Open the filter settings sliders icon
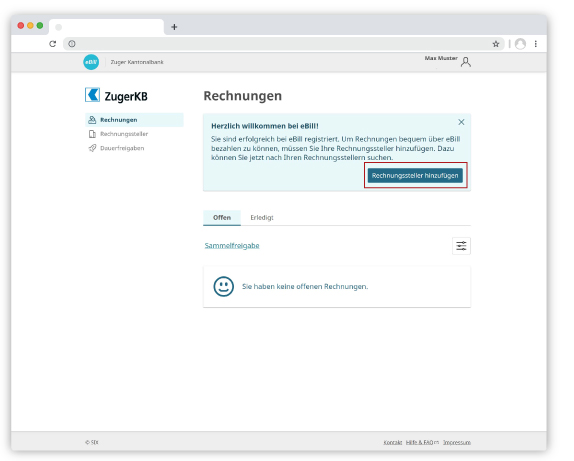 pos(461,246)
